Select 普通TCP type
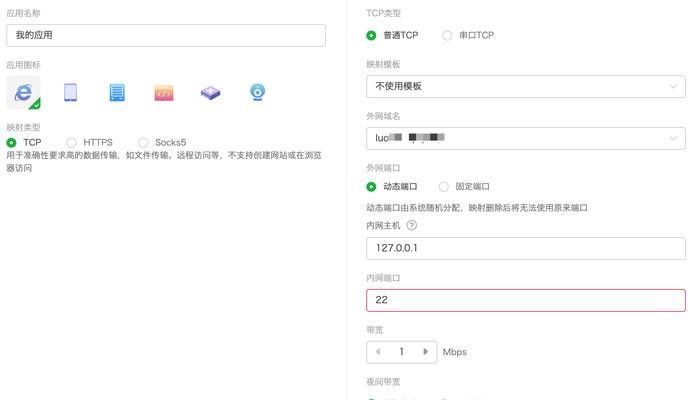Viewport: 700px width, 400px height. click(371, 35)
